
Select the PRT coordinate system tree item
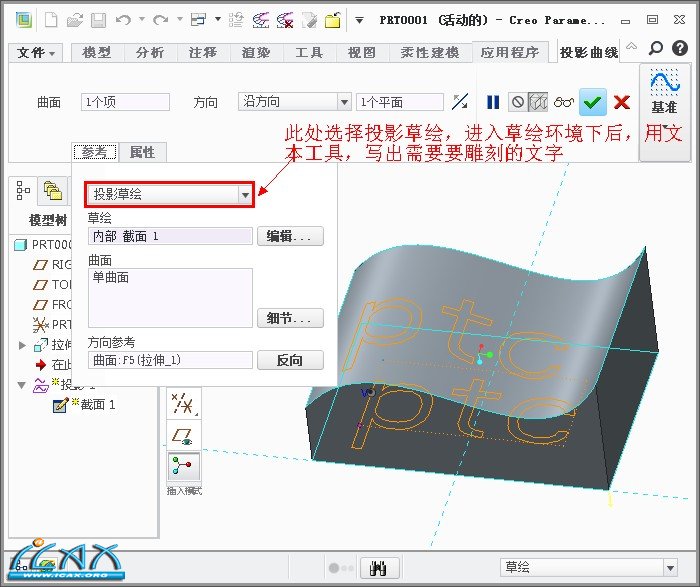click(51, 325)
